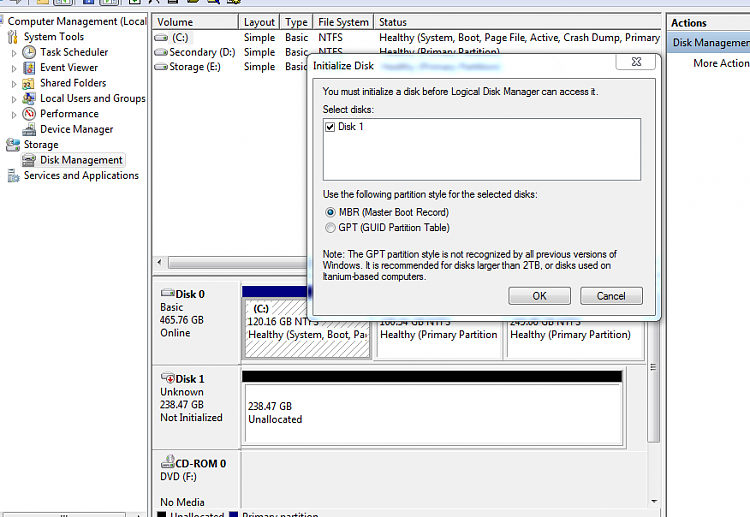Screen dimensions: 750x517
Task: Uncheck the Disk 1 checkbox
Action: [x=330, y=127]
